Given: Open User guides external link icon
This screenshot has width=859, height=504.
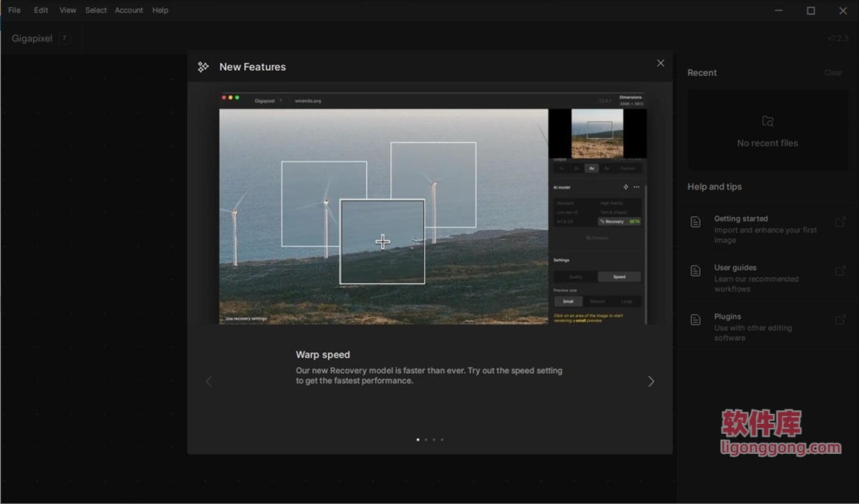Looking at the screenshot, I should pos(840,271).
